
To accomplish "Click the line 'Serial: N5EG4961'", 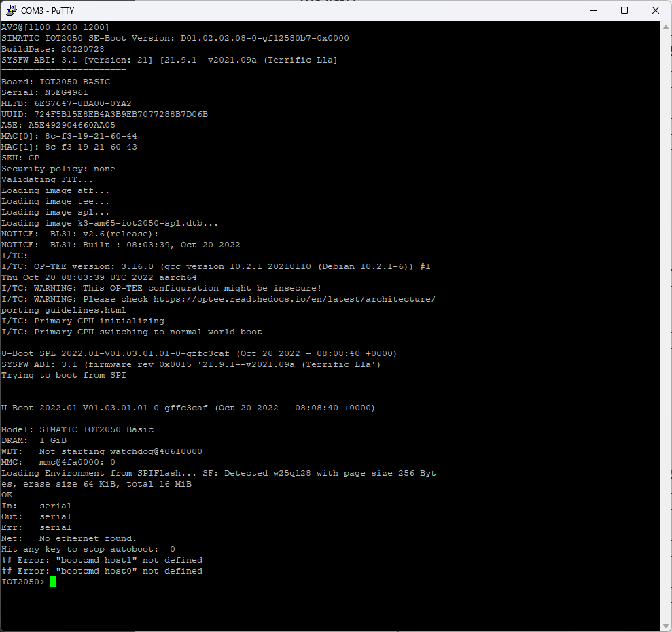I will click(45, 92).
